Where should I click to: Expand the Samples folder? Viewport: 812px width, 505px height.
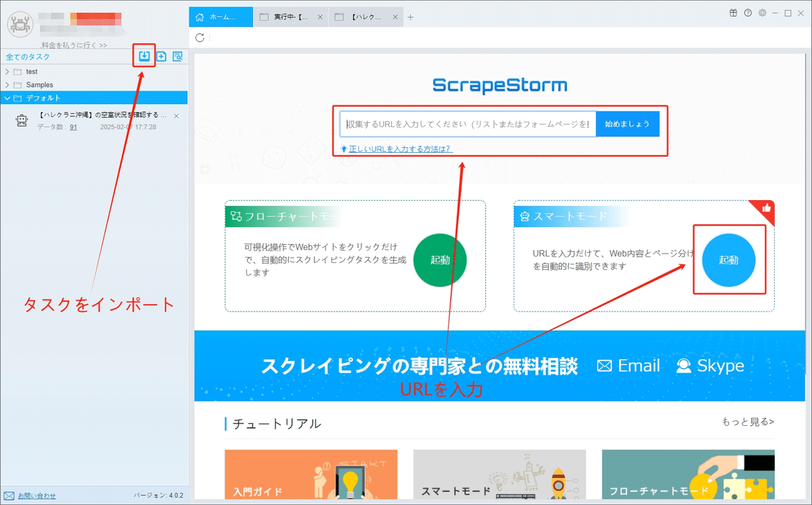(x=7, y=85)
